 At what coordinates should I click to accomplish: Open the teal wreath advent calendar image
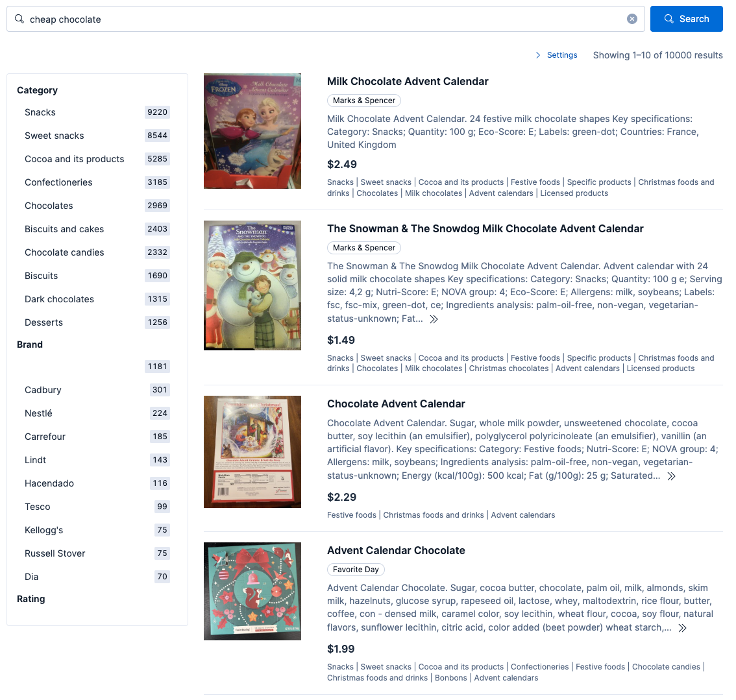click(x=252, y=591)
